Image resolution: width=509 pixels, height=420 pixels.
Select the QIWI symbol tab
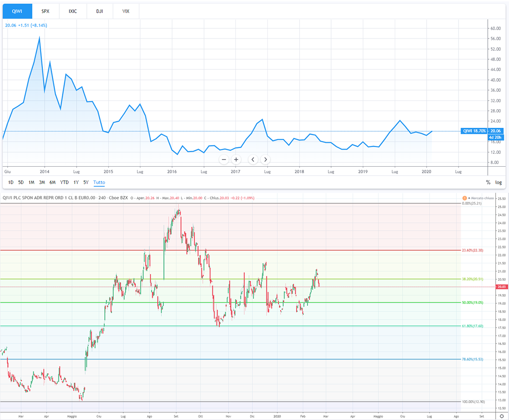click(x=17, y=11)
